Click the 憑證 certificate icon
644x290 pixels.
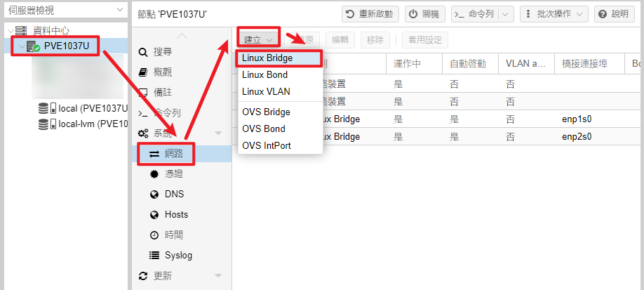tap(154, 173)
